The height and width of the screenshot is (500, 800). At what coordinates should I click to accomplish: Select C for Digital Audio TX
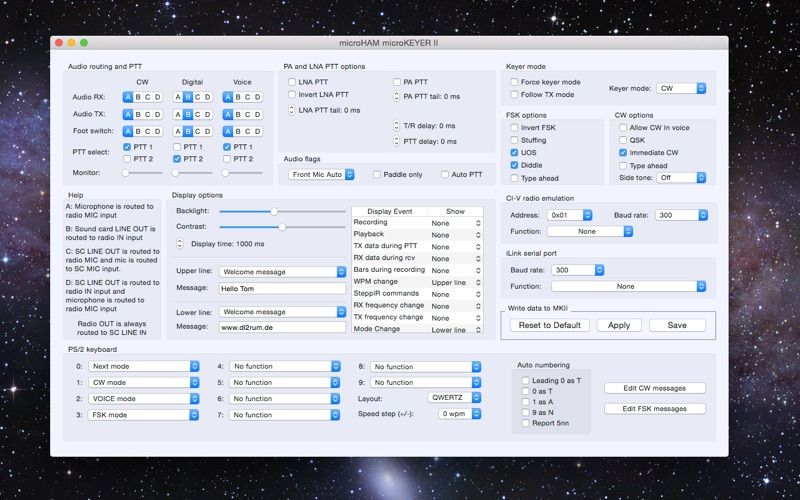[197, 114]
